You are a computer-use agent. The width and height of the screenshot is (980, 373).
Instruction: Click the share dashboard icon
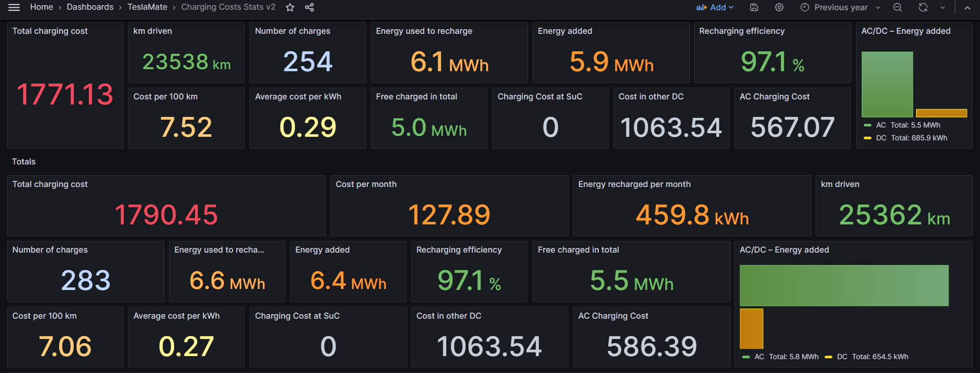coord(309,7)
